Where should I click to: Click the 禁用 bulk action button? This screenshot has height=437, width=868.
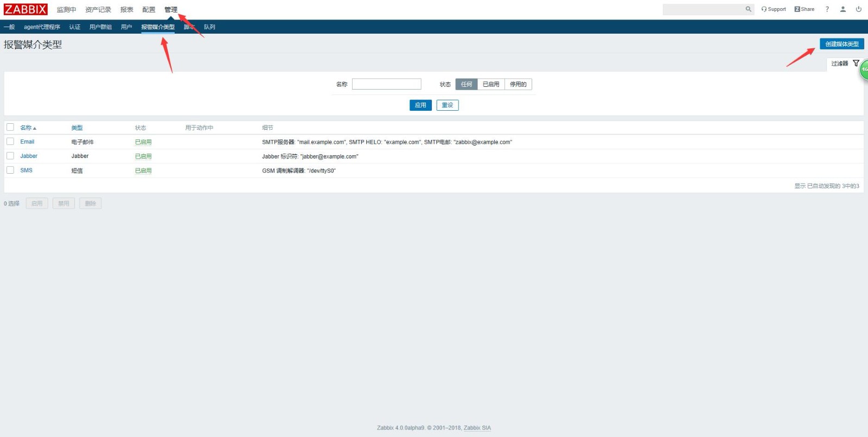coord(63,204)
